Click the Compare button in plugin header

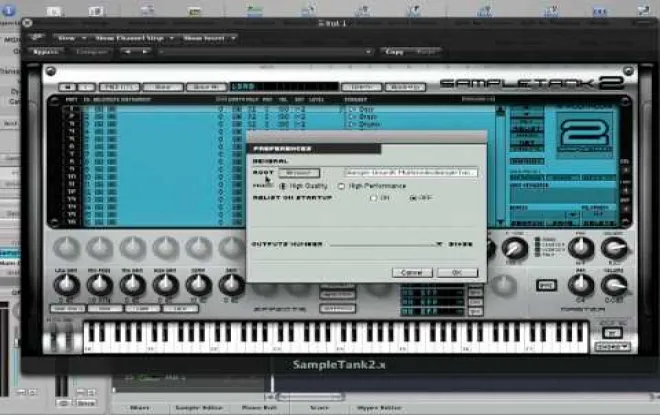point(92,52)
